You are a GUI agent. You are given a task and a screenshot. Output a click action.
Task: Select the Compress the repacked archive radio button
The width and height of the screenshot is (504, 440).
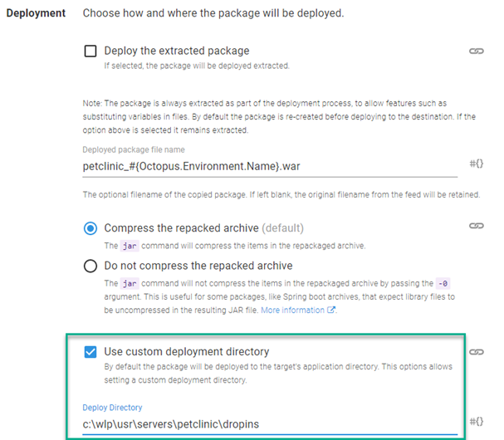[91, 228]
